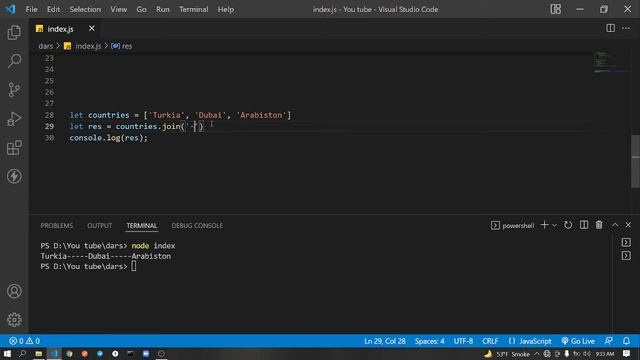
Task: Click the res breadcrumb symbol
Action: click(x=122, y=46)
